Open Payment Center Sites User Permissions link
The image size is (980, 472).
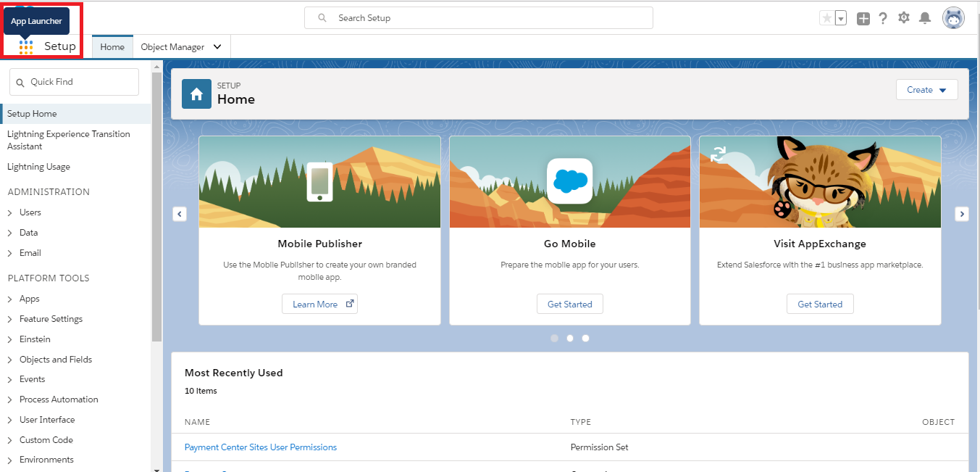261,447
